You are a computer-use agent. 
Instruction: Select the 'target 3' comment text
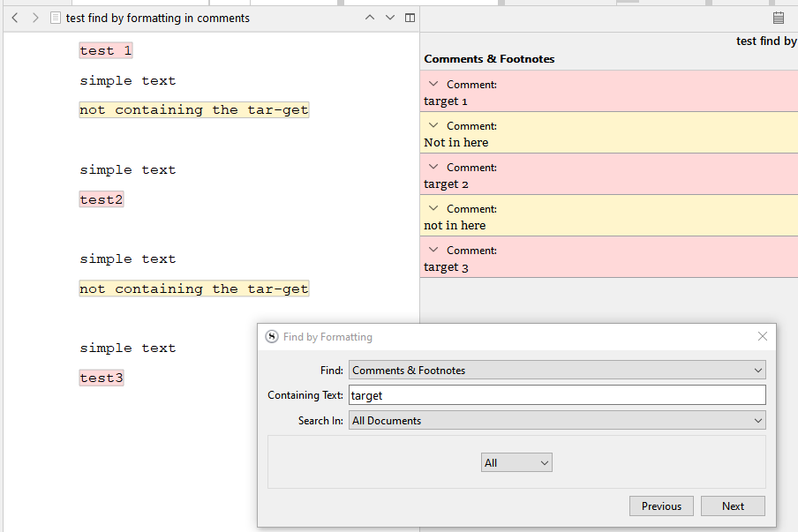pos(447,267)
